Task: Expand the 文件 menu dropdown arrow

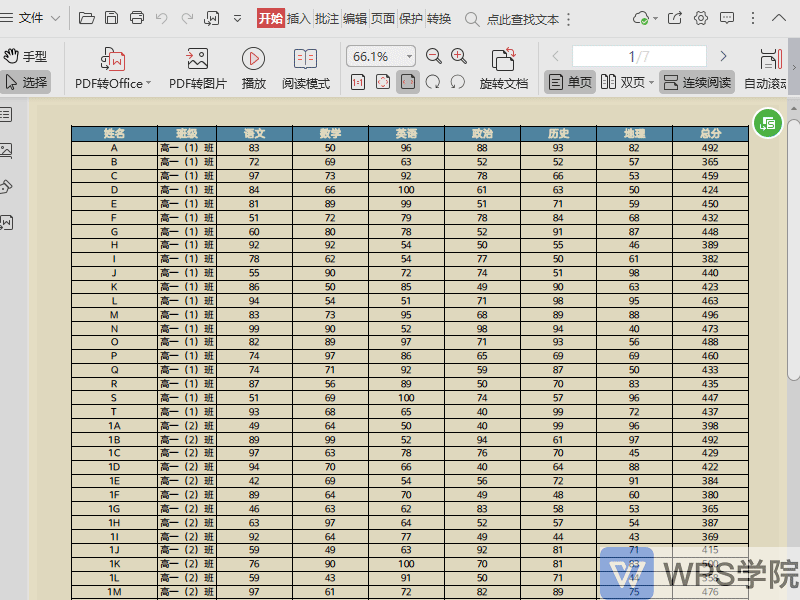Action: [54, 18]
